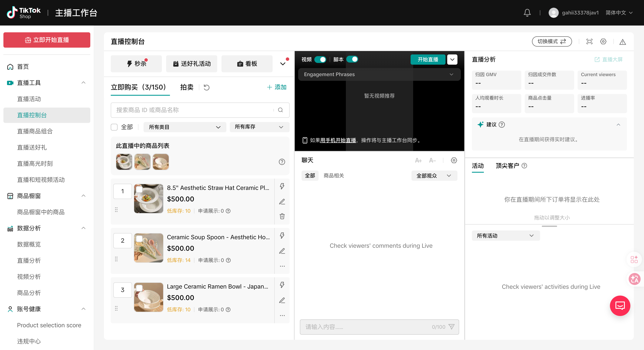
Task: Switch to the 拍卖 tab
Action: (187, 87)
